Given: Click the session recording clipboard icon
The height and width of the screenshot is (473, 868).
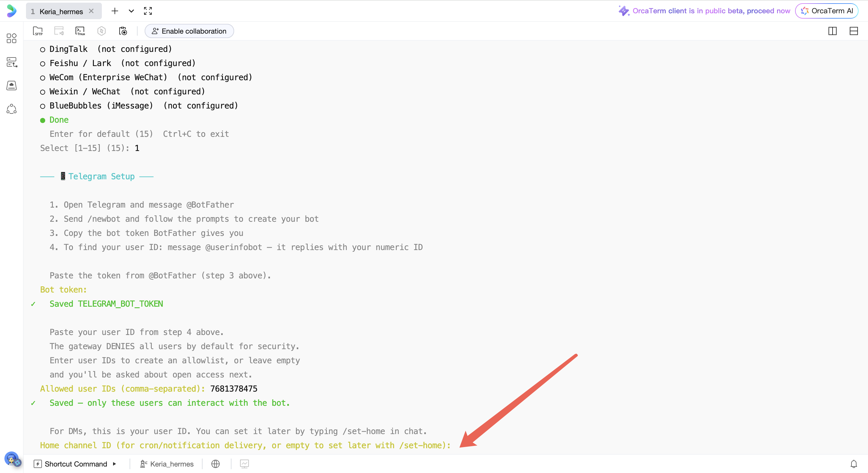Looking at the screenshot, I should pyautogui.click(x=123, y=31).
